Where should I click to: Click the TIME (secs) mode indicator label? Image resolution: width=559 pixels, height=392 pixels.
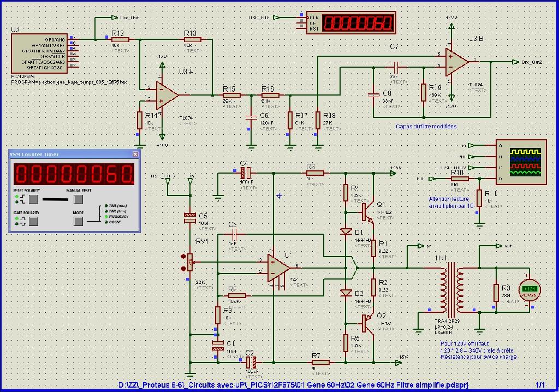pos(118,206)
